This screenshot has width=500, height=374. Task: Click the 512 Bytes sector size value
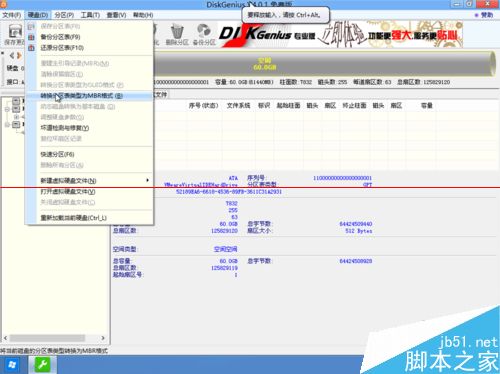[x=359, y=231]
